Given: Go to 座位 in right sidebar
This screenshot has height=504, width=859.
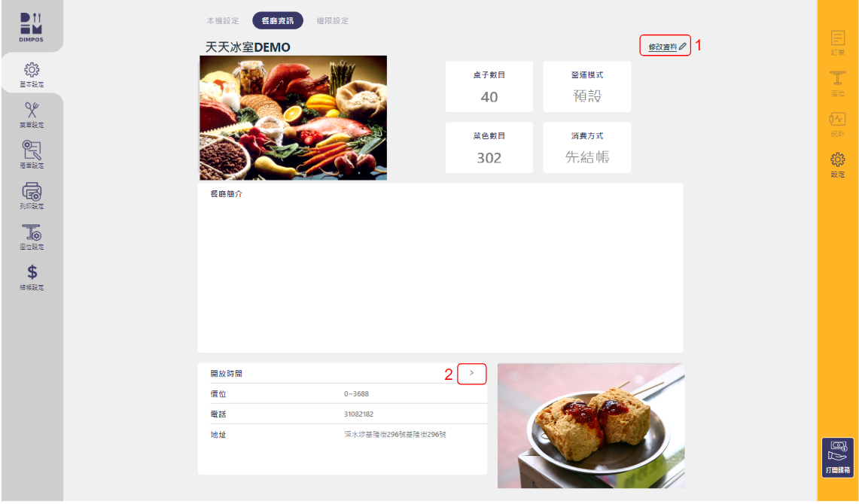Looking at the screenshot, I should 838,83.
